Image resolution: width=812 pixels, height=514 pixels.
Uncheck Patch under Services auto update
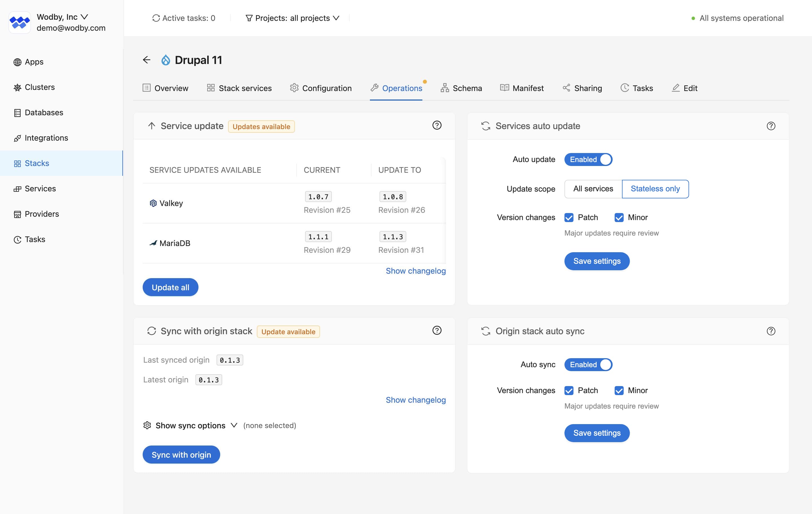[569, 218]
